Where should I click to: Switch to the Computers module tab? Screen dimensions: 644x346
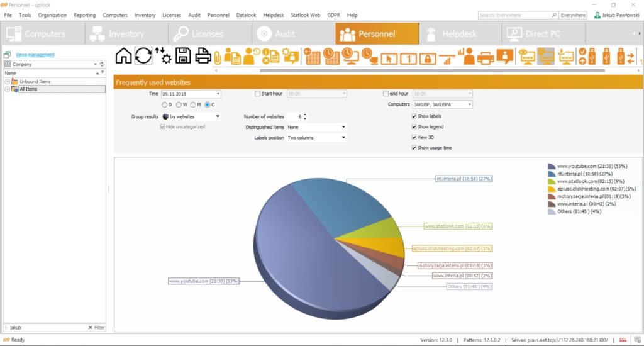[x=43, y=34]
